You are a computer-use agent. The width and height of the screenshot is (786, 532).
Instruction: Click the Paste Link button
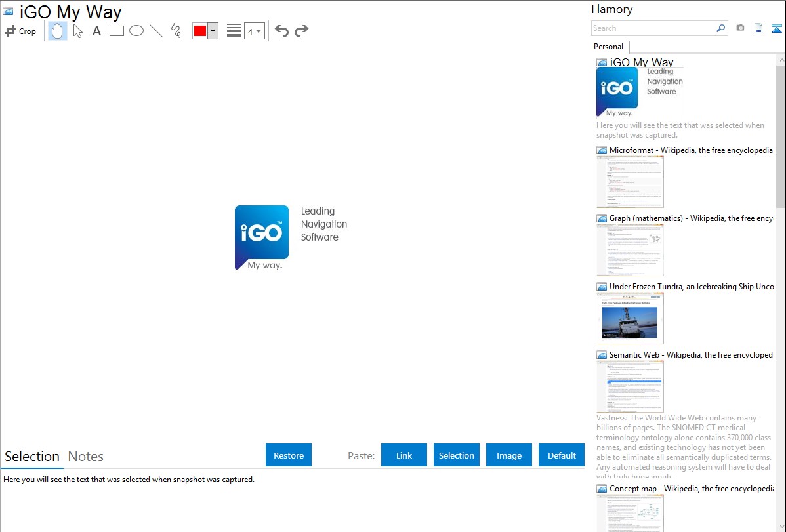tap(404, 455)
